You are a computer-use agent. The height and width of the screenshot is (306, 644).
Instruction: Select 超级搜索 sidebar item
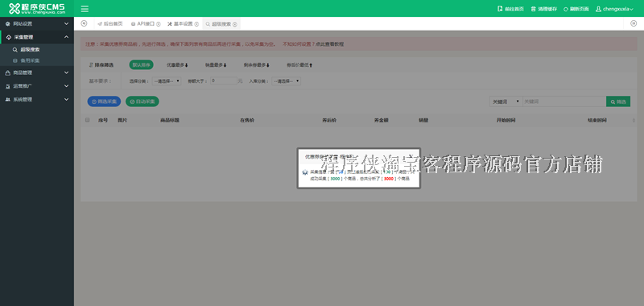[x=30, y=49]
